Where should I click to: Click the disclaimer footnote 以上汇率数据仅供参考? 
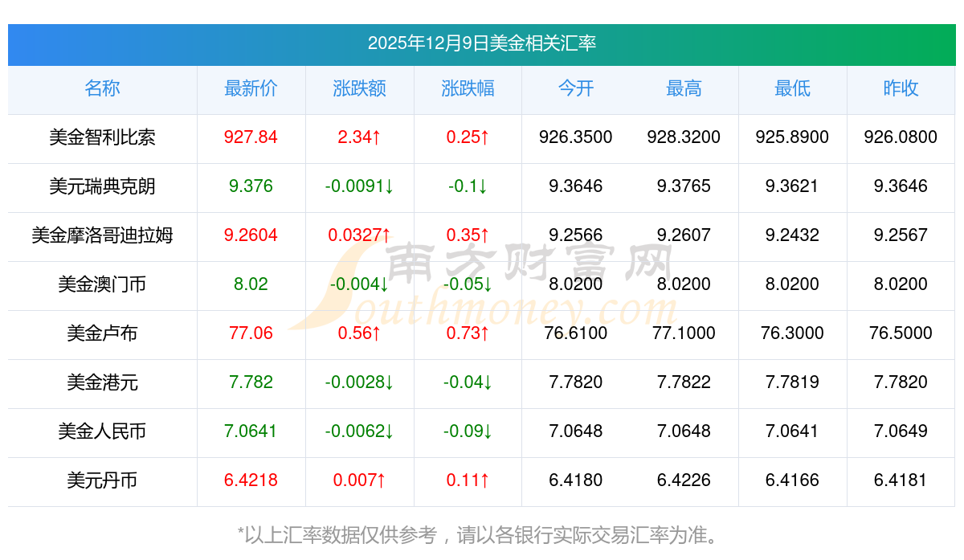click(341, 535)
